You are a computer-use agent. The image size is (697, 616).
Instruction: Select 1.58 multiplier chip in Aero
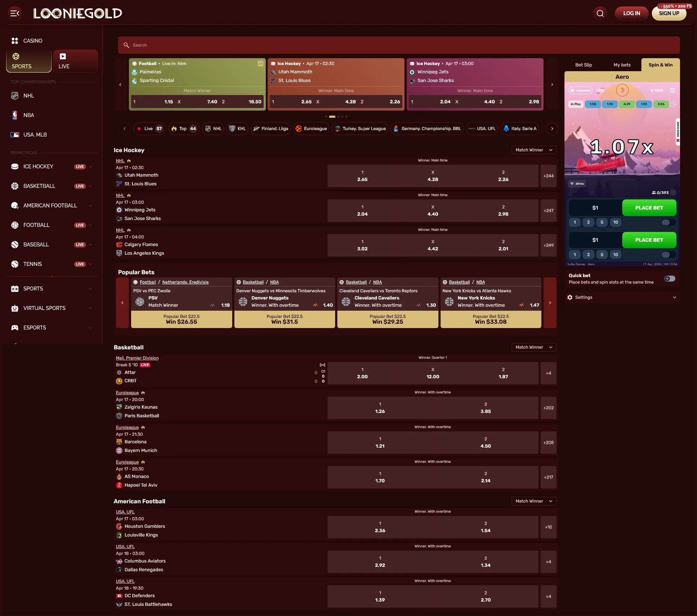tap(593, 104)
